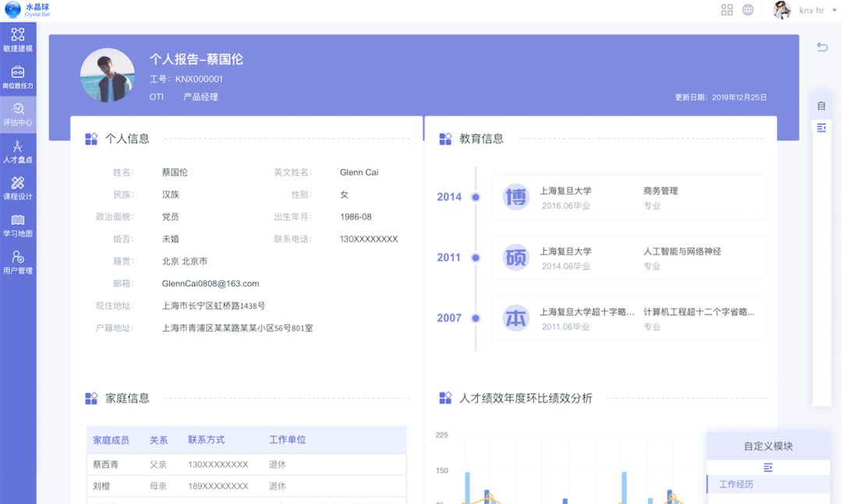Viewport: 842px width, 504px height.
Task: Click the apps grid icon in header
Action: point(727,10)
